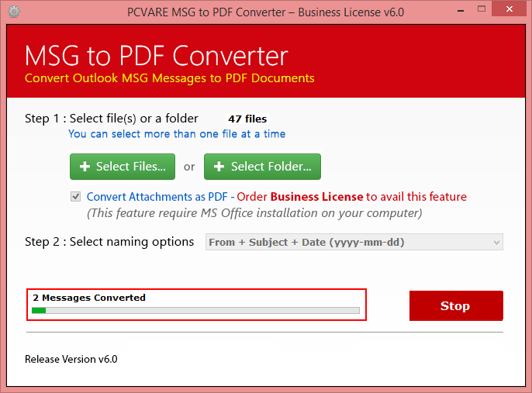Viewport: 532px width, 393px height.
Task: Close the converter window
Action: [509, 9]
